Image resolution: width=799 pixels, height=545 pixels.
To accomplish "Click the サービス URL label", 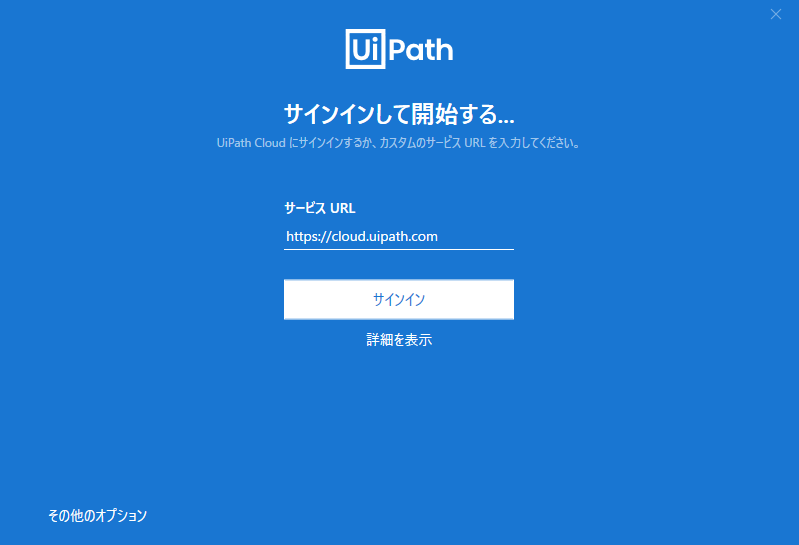I will click(320, 208).
